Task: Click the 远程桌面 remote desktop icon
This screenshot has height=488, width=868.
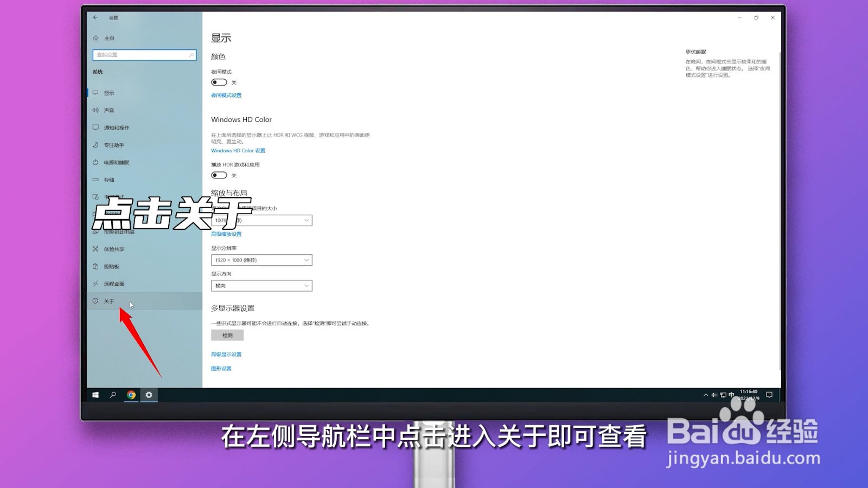Action: [x=95, y=284]
